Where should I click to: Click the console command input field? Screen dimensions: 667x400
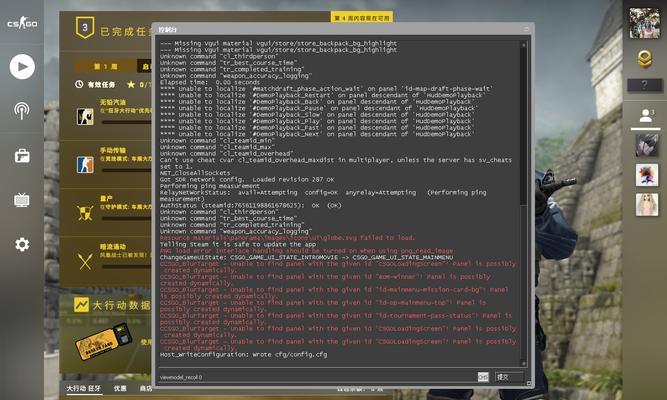point(317,377)
